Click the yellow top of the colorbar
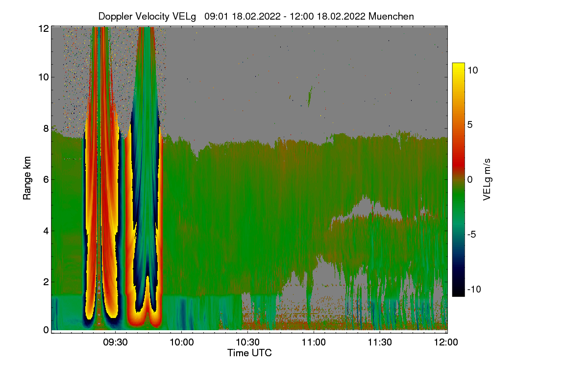This screenshot has height=392, width=588. pyautogui.click(x=458, y=67)
